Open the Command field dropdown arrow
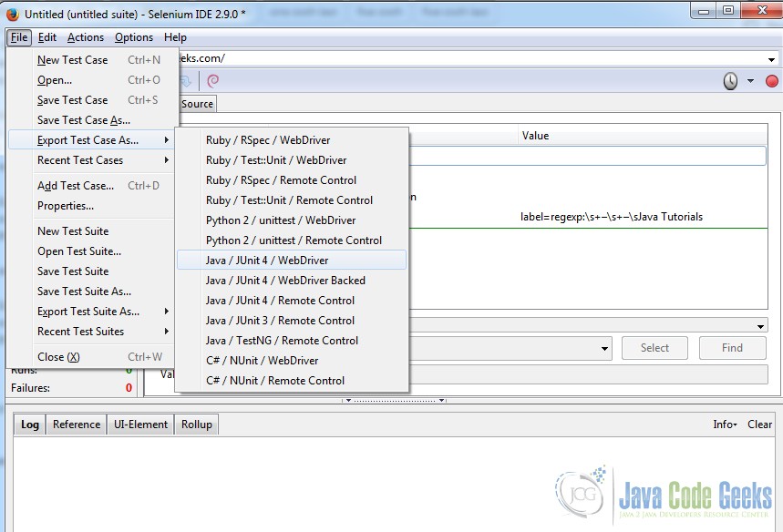 (760, 326)
